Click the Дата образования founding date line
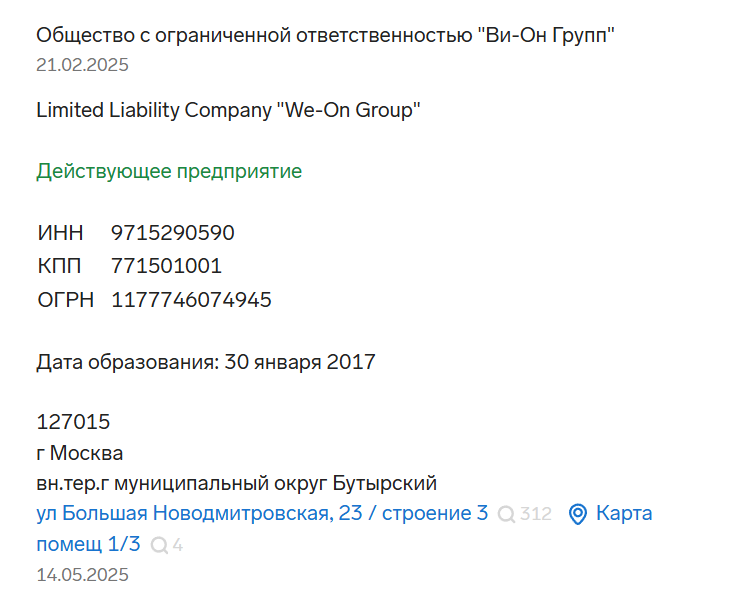Image resolution: width=747 pixels, height=600 pixels. click(x=206, y=362)
